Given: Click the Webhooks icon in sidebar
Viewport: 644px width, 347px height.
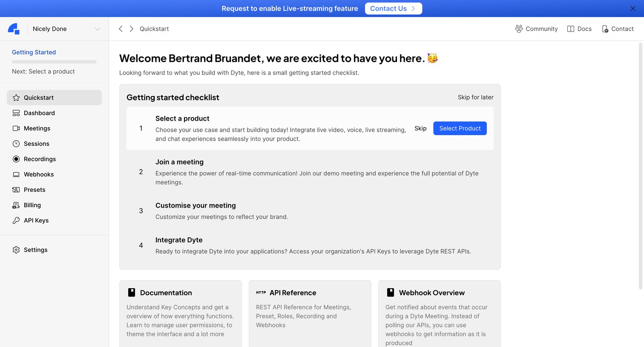Looking at the screenshot, I should 16,174.
